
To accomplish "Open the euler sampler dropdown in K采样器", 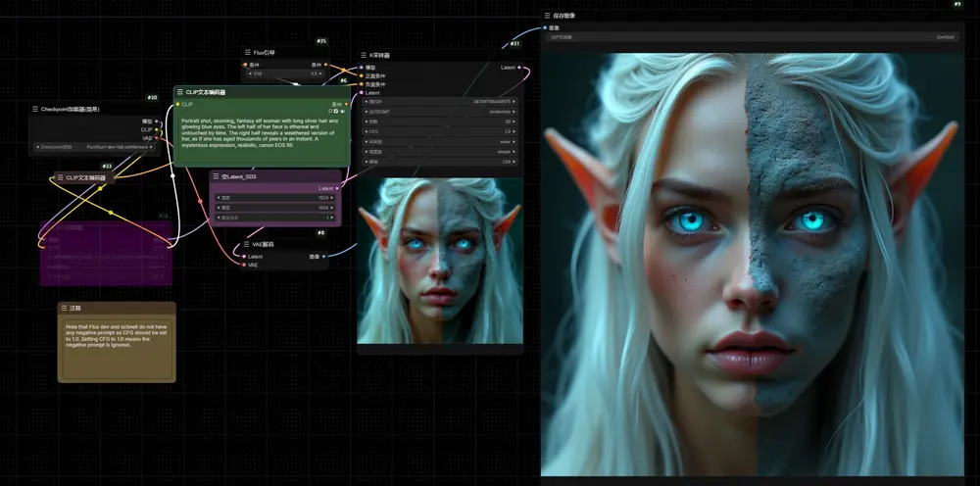I will (x=440, y=142).
